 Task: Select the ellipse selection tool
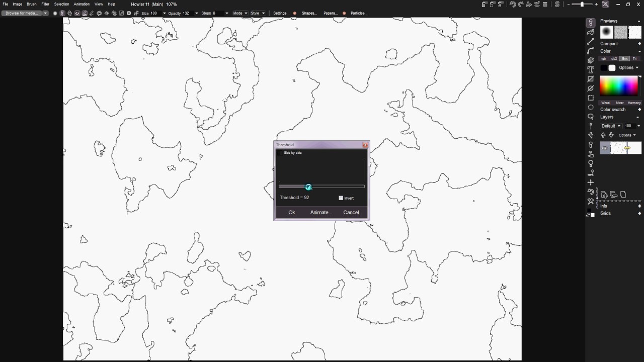pos(591,107)
